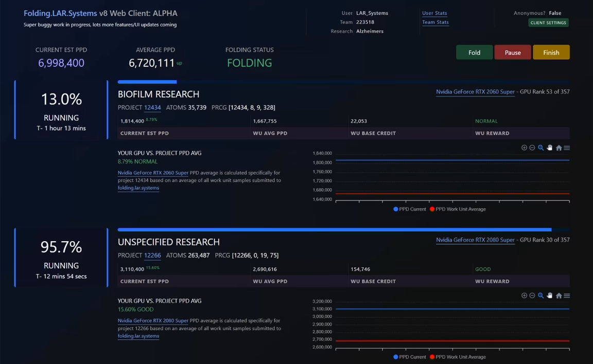
Task: Zoom out on the Biofilm Research chart
Action: pyautogui.click(x=532, y=148)
